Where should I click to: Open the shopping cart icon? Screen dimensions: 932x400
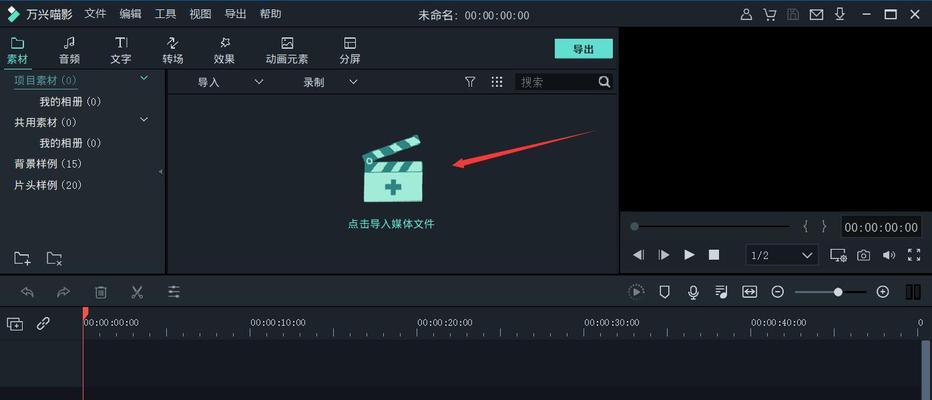pyautogui.click(x=770, y=15)
